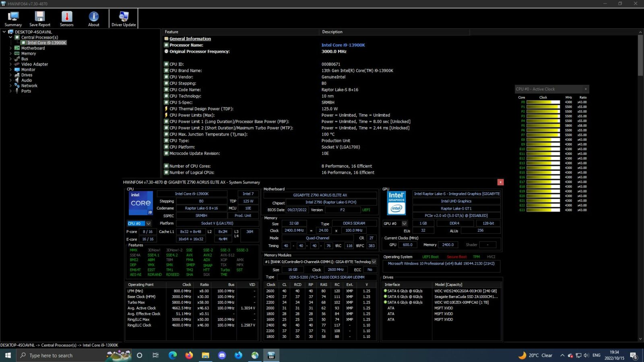Open the CPU #0 selector dropdown

(139, 223)
